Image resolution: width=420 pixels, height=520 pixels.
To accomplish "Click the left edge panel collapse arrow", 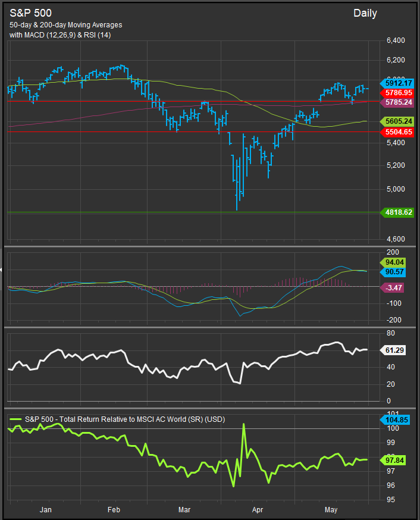I will coord(1,270).
